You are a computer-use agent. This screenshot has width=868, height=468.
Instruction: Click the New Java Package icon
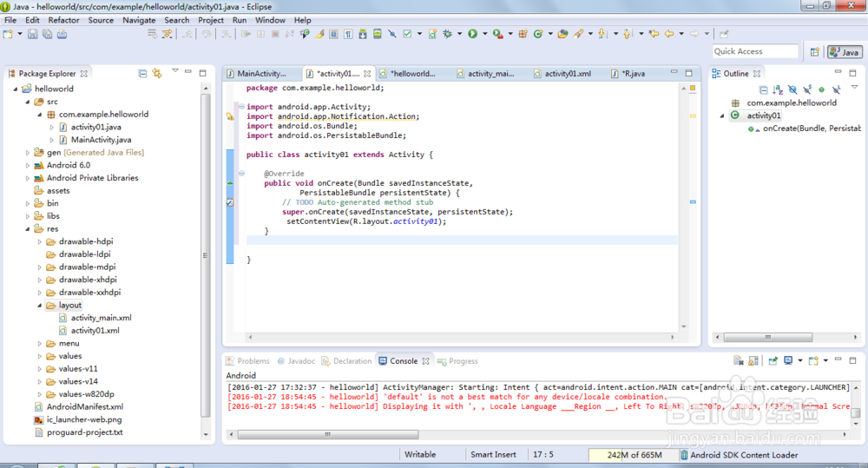pos(523,34)
